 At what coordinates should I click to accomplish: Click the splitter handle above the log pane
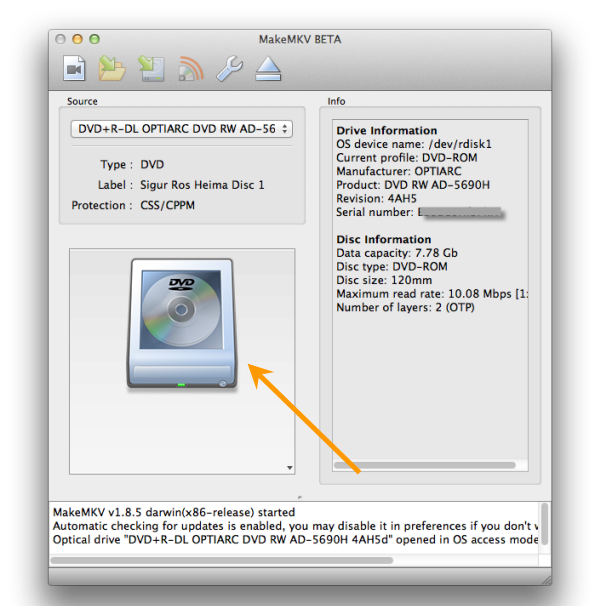pos(300,497)
